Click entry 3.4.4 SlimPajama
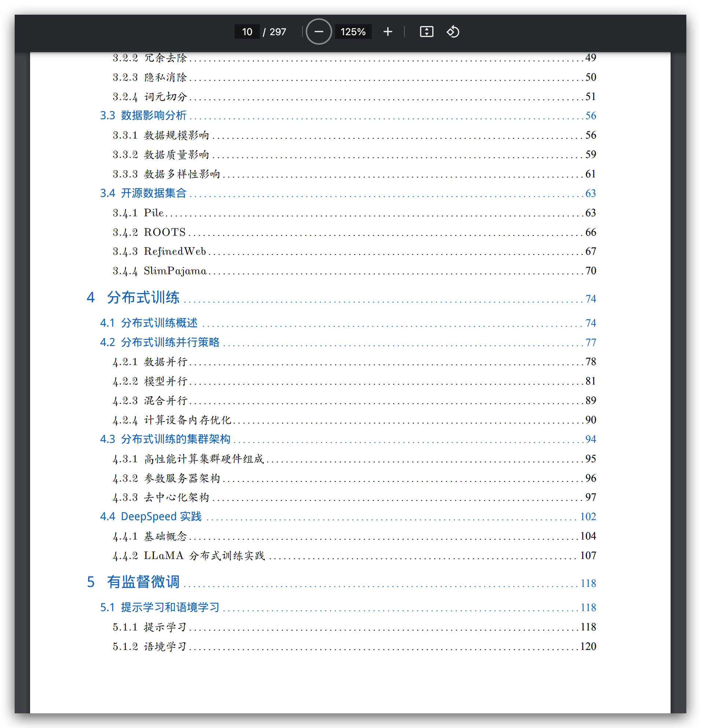Viewport: 701px width, 728px height. click(160, 271)
